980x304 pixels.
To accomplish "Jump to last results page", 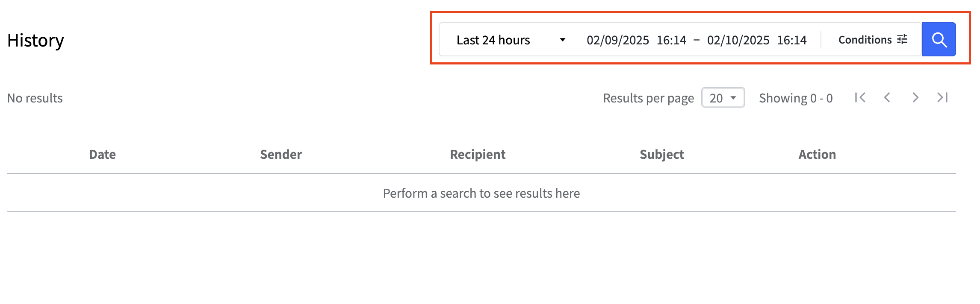I will [x=942, y=98].
